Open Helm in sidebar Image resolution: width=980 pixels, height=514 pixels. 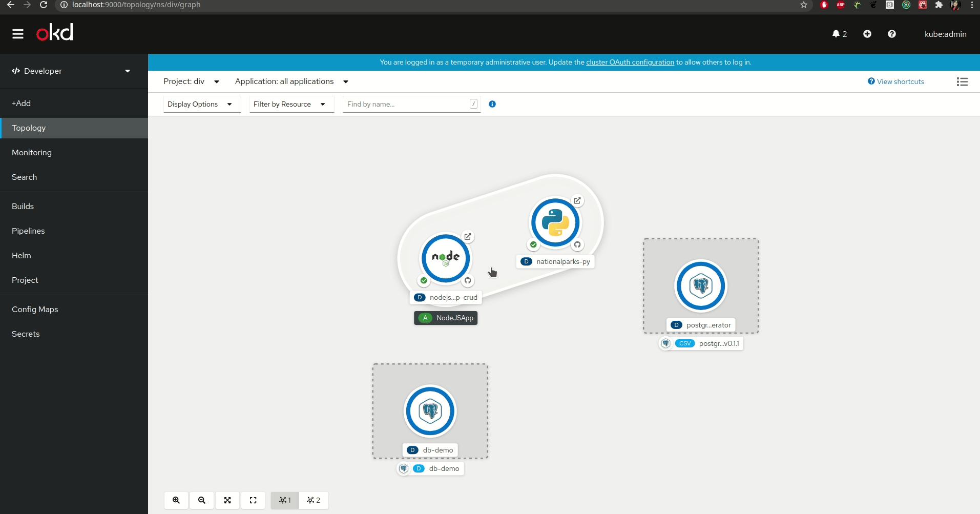(74, 256)
